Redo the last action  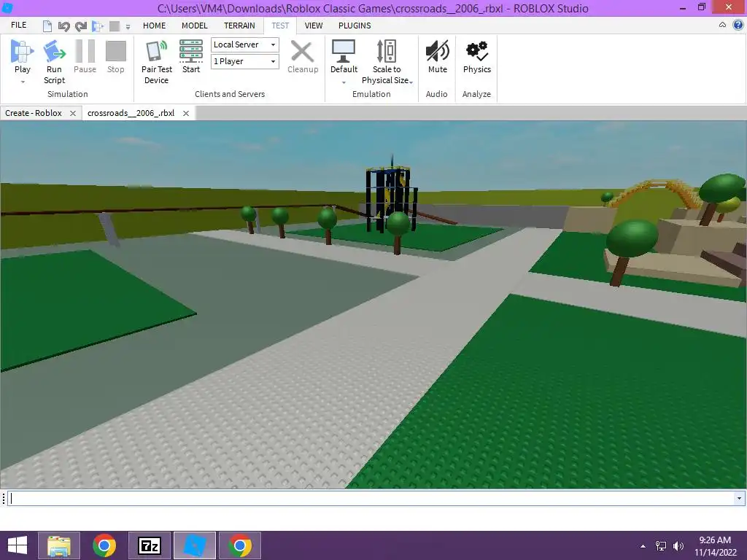81,26
